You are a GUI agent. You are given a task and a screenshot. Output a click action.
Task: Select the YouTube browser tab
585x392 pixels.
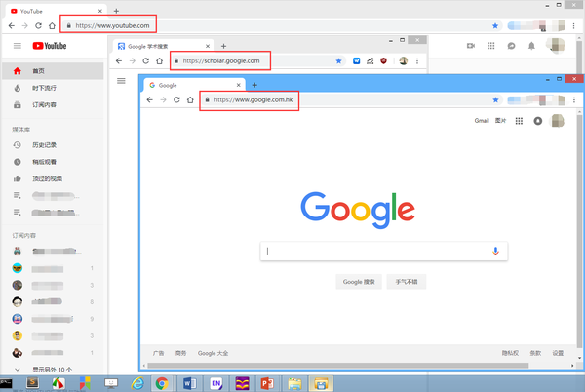point(57,11)
